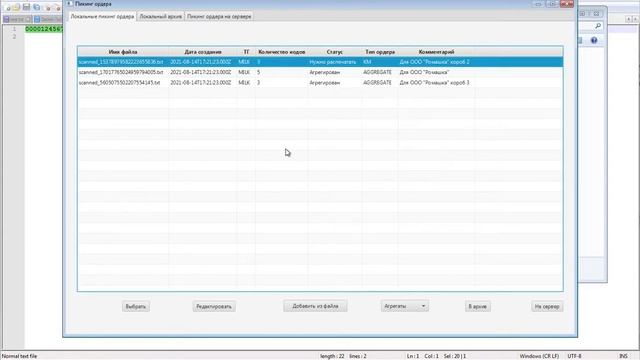Sort by 'Комментарий' column header
The height and width of the screenshot is (360, 640).
click(436, 52)
